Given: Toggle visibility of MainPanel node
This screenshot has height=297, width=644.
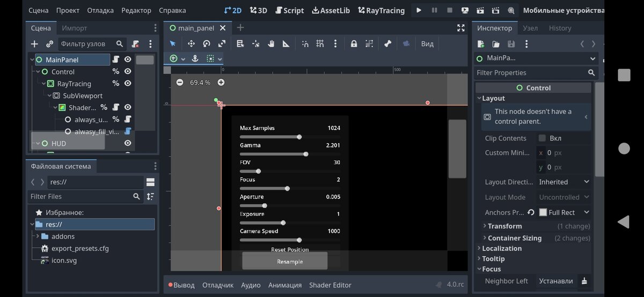Looking at the screenshot, I should 128,60.
